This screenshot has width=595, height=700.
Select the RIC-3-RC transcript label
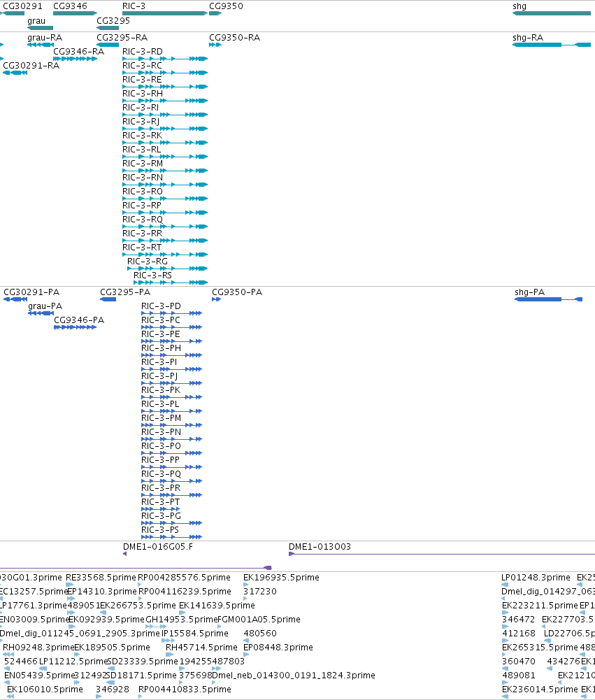pos(143,66)
